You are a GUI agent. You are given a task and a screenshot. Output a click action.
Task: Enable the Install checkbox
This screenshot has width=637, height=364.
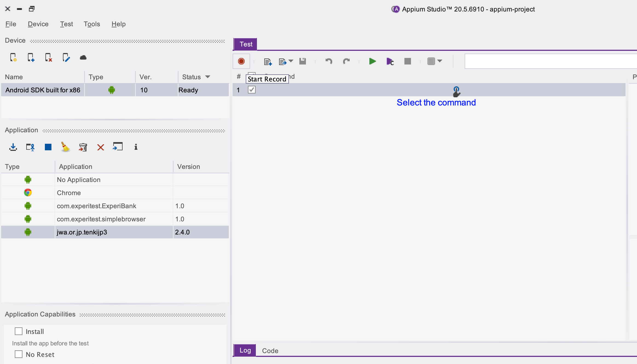point(19,331)
